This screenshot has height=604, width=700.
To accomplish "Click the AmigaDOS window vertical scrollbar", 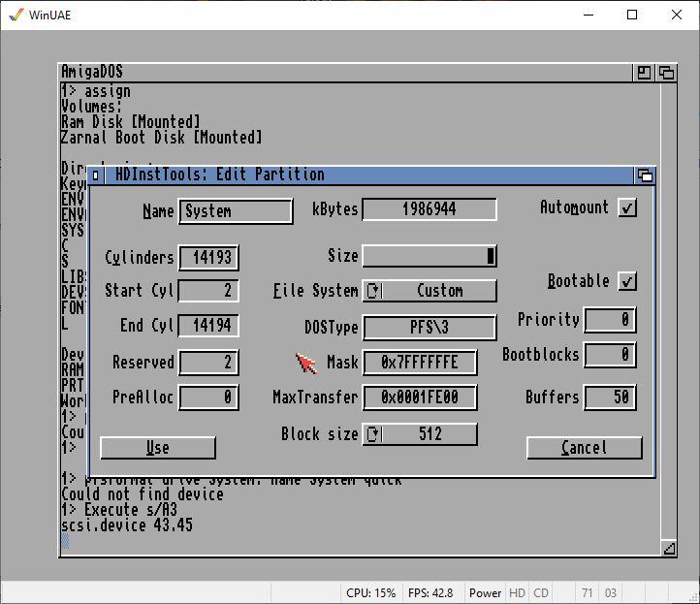I will (669, 310).
